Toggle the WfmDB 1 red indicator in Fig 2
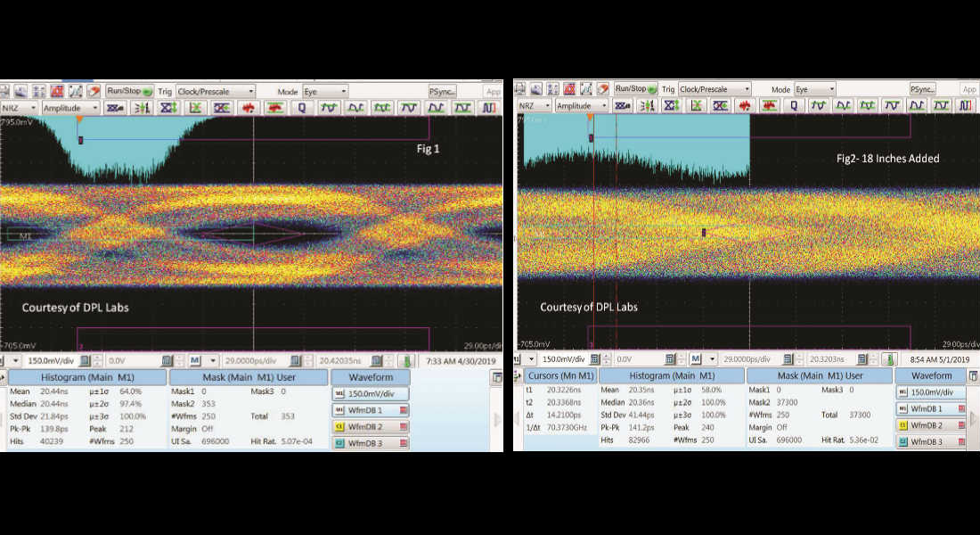Viewport: 980px width, 535px height. (x=962, y=408)
